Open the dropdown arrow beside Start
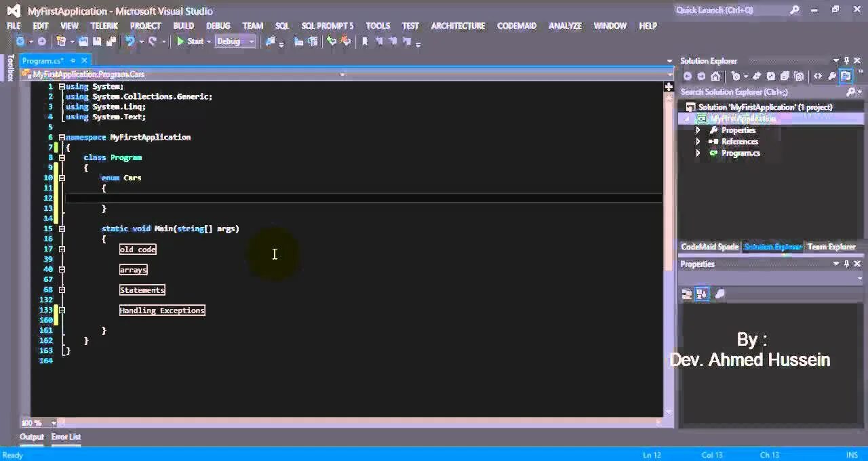The width and height of the screenshot is (868, 461). pos(209,41)
